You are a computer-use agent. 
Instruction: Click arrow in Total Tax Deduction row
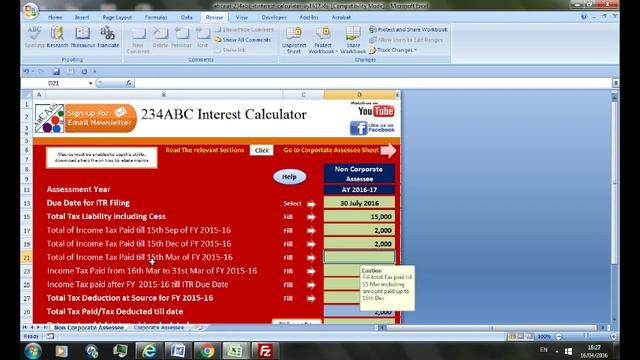point(311,298)
